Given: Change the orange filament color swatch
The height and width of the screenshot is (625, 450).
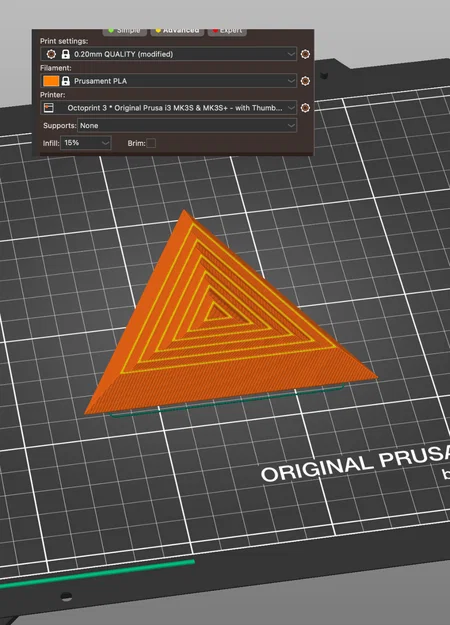Looking at the screenshot, I should point(51,81).
